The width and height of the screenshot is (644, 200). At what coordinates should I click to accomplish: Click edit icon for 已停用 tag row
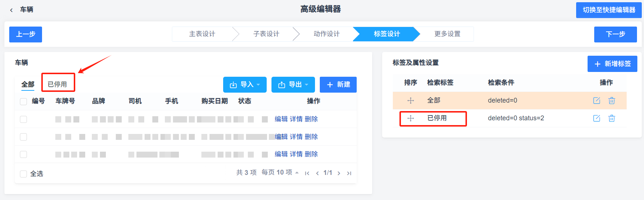tap(596, 118)
